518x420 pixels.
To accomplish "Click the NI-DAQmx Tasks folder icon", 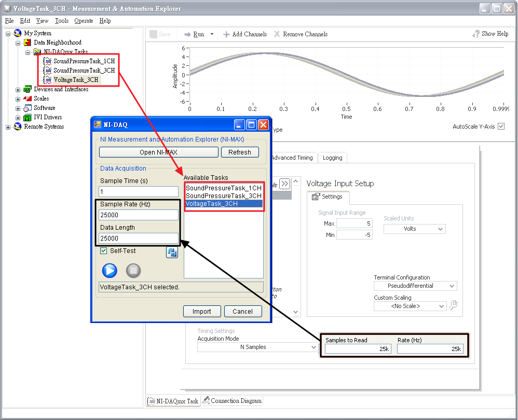I will coord(37,52).
